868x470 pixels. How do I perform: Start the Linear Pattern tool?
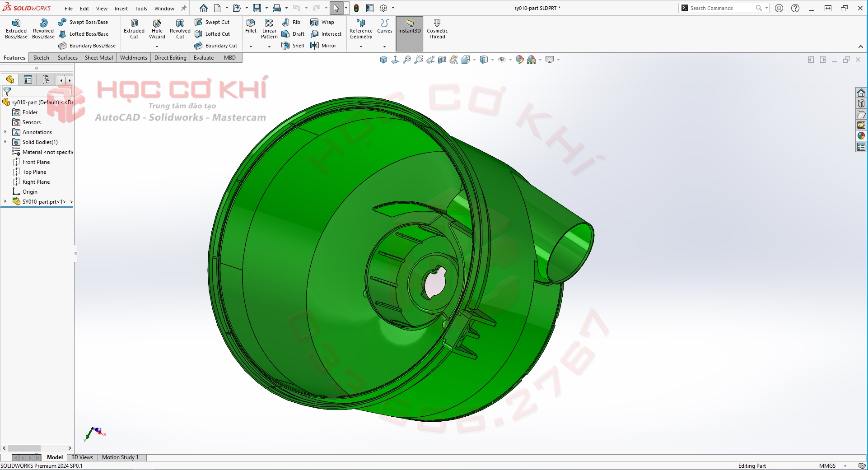pyautogui.click(x=269, y=29)
